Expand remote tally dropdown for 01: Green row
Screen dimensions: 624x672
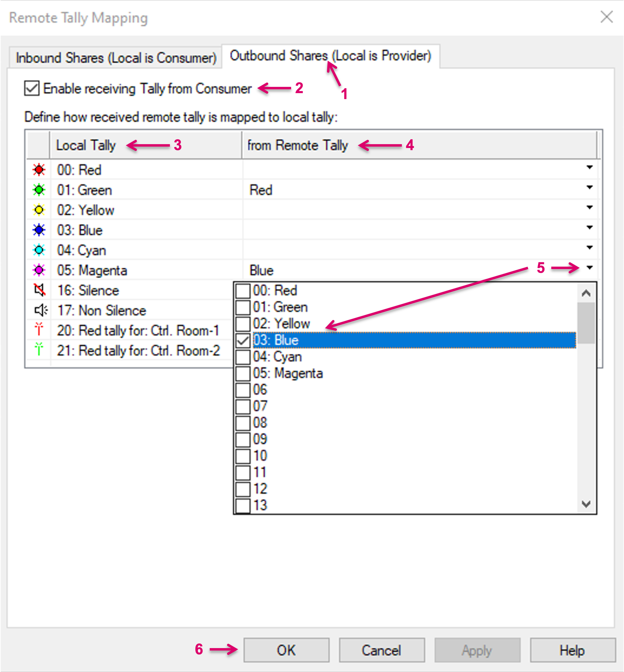[x=590, y=187]
